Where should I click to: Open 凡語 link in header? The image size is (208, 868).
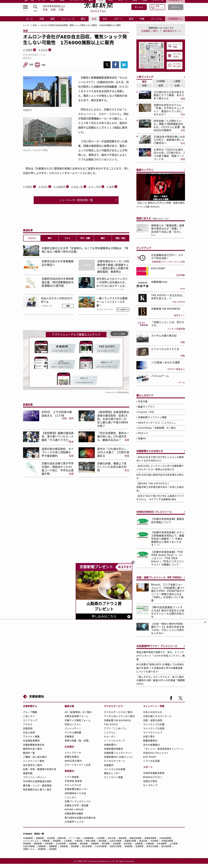(x=61, y=9)
